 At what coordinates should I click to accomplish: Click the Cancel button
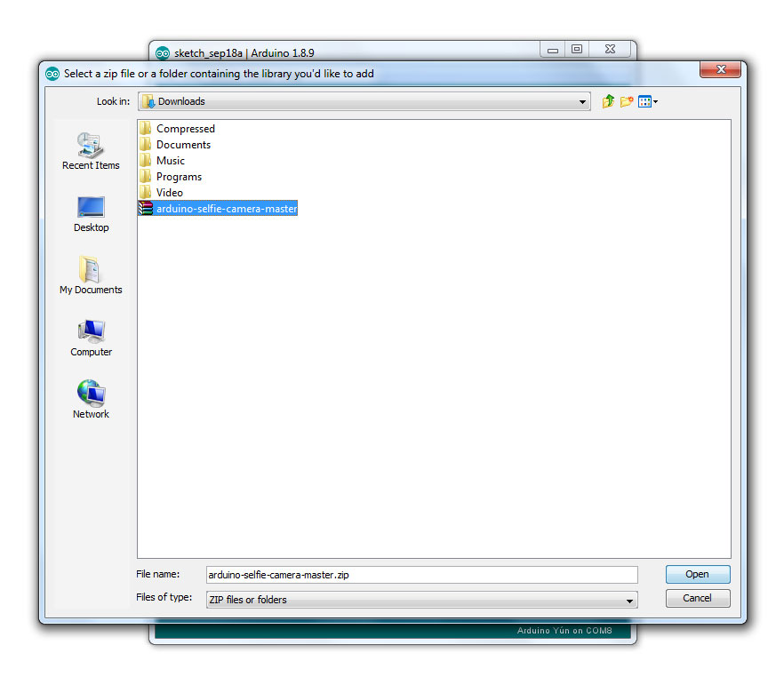[x=698, y=599]
